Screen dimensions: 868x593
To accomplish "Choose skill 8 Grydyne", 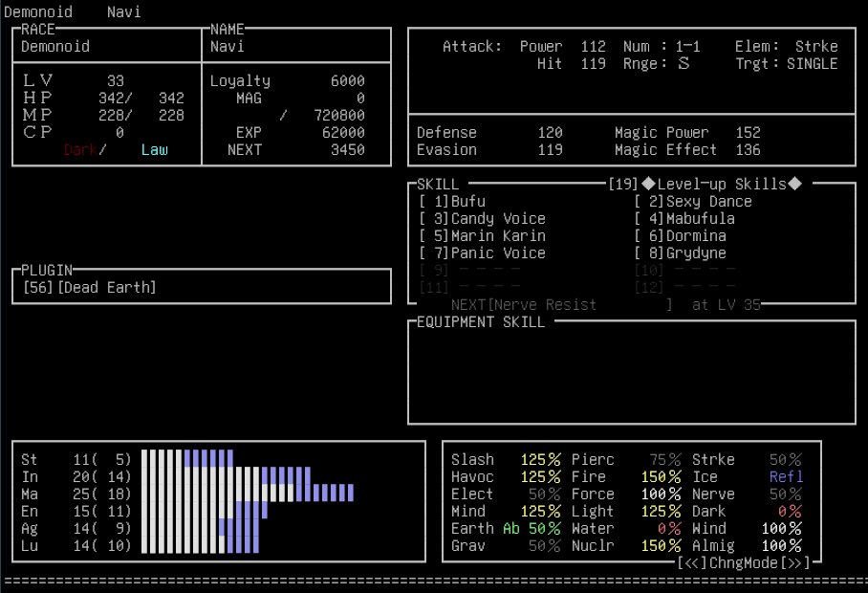I will point(680,253).
